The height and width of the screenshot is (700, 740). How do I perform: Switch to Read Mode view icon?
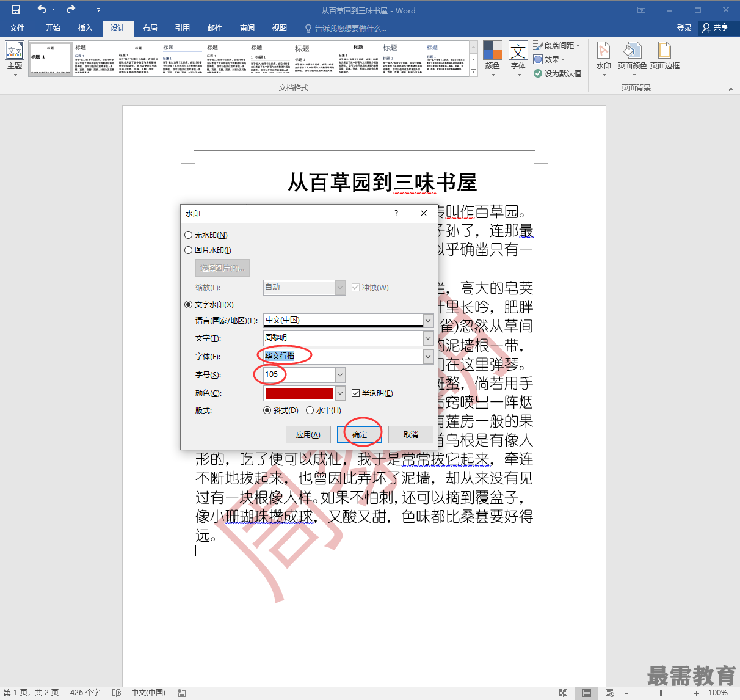pos(563,693)
